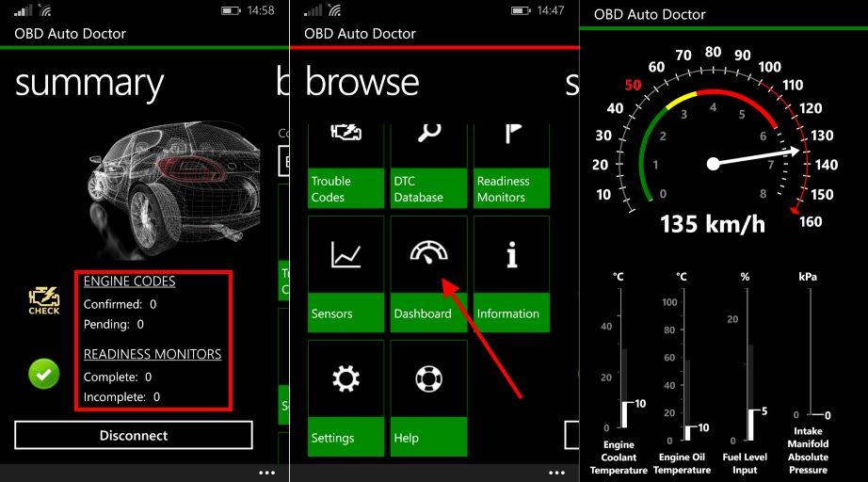Click the green checkmark status icon
Image resolution: width=868 pixels, height=482 pixels.
tap(43, 375)
